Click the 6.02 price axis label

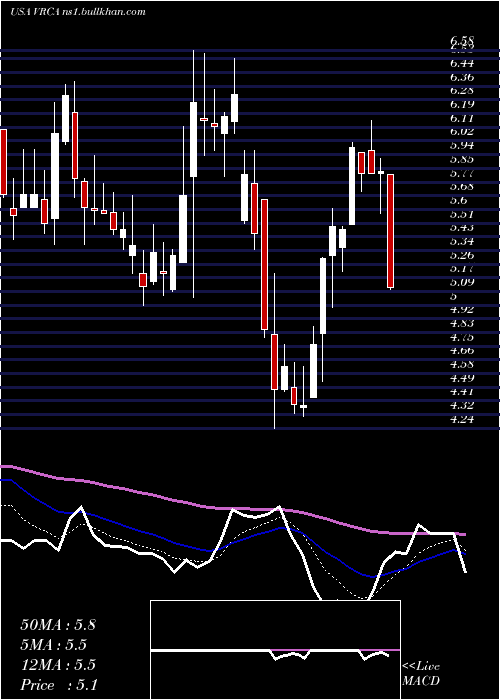point(462,132)
